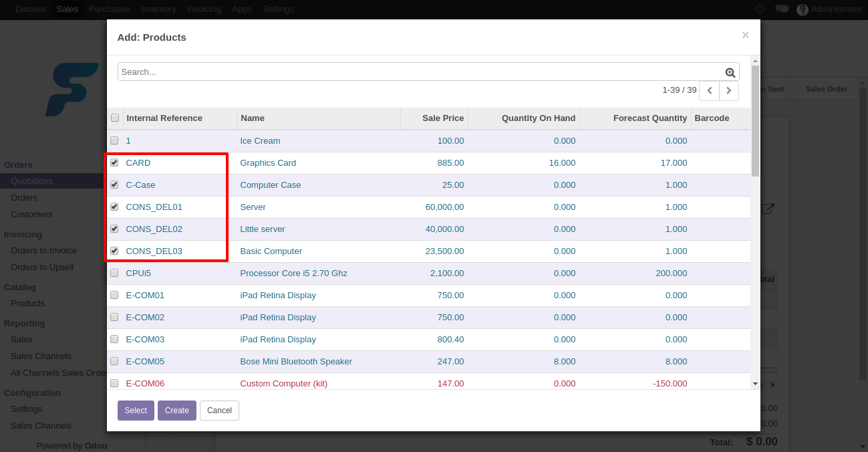
Task: Open Orders to Upsell in the sidebar
Action: click(x=42, y=267)
